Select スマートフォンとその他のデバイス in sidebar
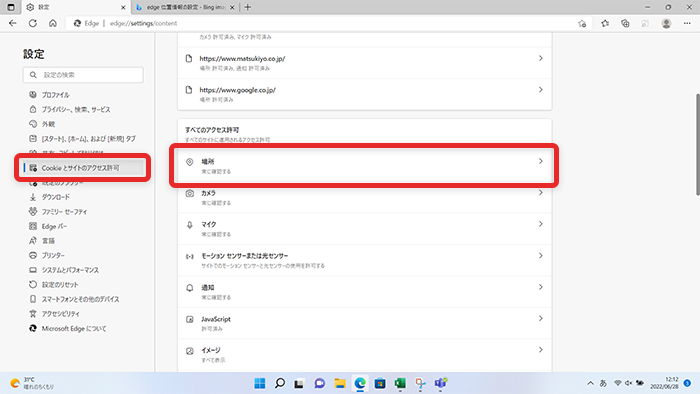 click(80, 299)
